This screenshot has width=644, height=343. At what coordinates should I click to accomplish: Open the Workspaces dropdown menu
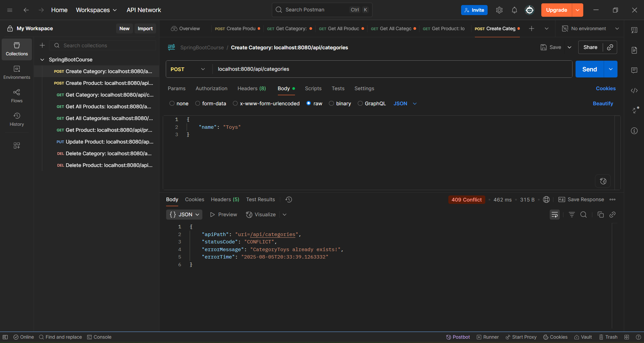(96, 10)
